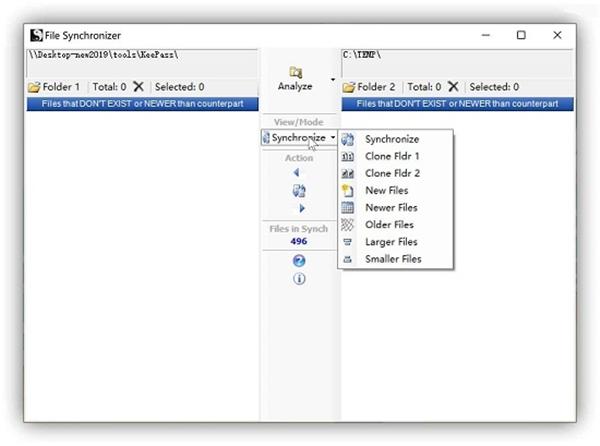This screenshot has width=600, height=446.
Task: Click the Folder 1 label
Action: (61, 87)
